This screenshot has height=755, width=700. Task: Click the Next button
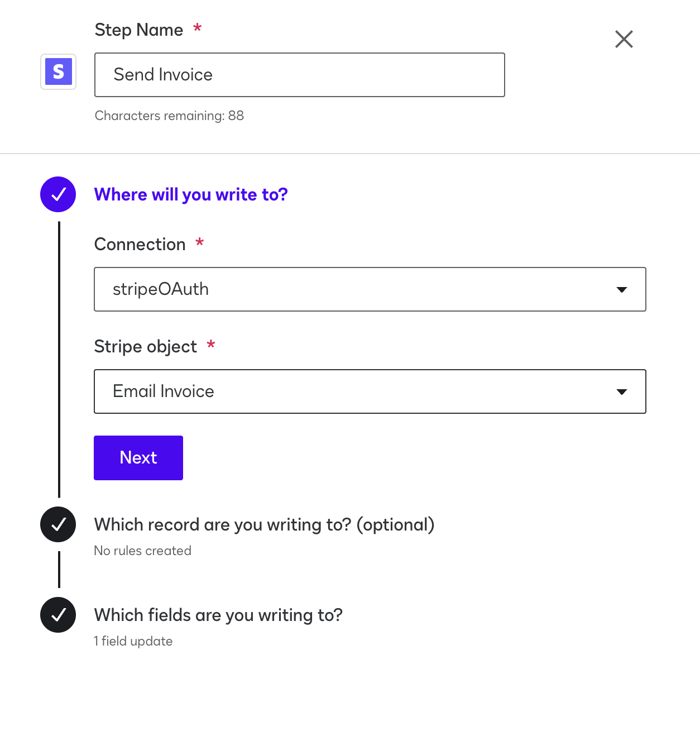point(138,457)
